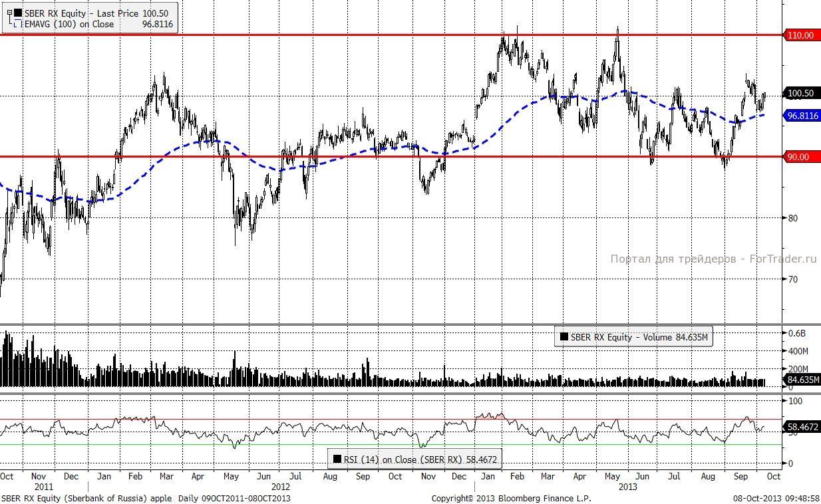The height and width of the screenshot is (504, 821).
Task: Click the blue 96.8116 EMA value tag
Action: click(801, 116)
